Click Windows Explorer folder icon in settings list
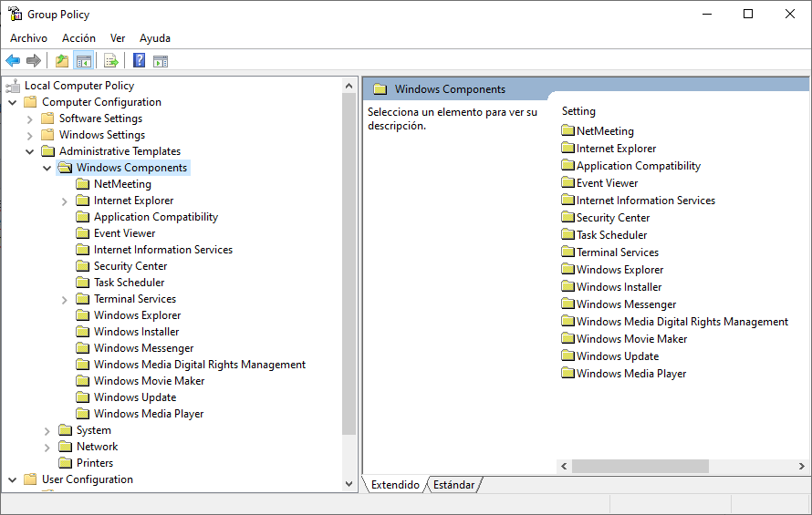Image resolution: width=812 pixels, height=515 pixels. point(568,269)
